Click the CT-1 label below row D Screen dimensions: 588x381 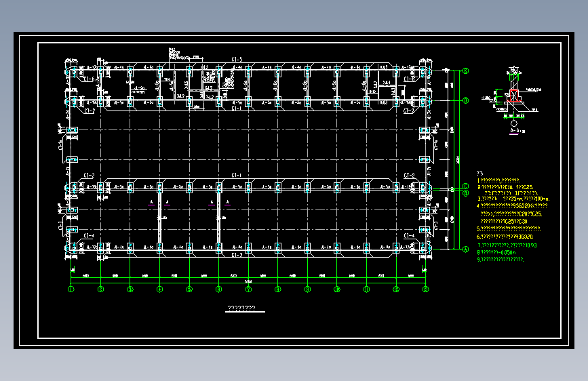237,108
